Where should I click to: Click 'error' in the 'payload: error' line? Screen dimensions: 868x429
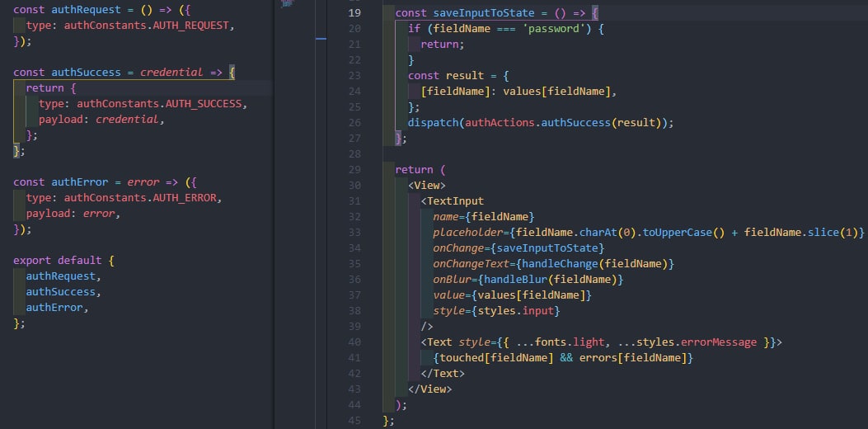click(99, 214)
